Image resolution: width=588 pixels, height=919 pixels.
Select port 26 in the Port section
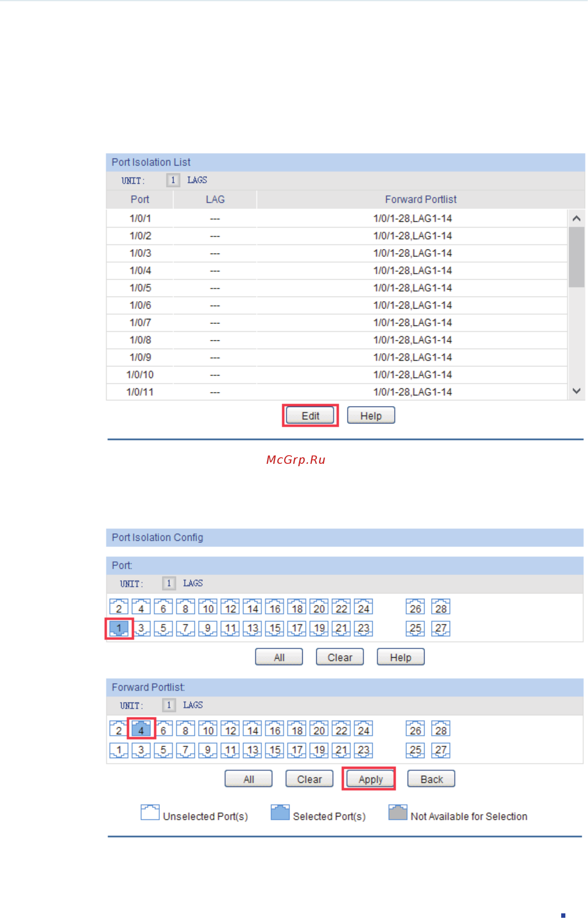tap(415, 607)
